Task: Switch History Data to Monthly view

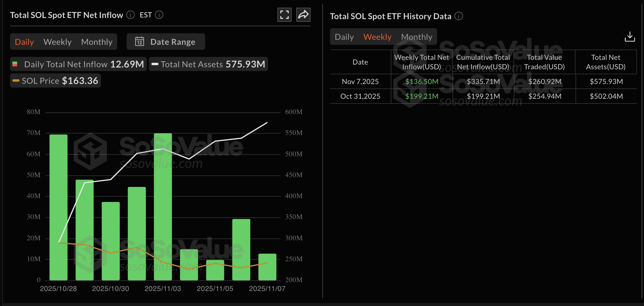Action: [x=416, y=37]
